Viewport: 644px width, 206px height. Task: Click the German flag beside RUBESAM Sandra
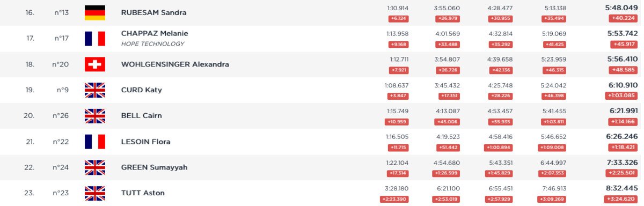pyautogui.click(x=95, y=13)
